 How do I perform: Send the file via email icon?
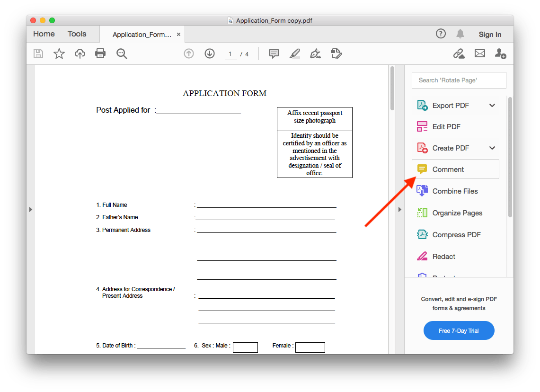[x=479, y=53]
